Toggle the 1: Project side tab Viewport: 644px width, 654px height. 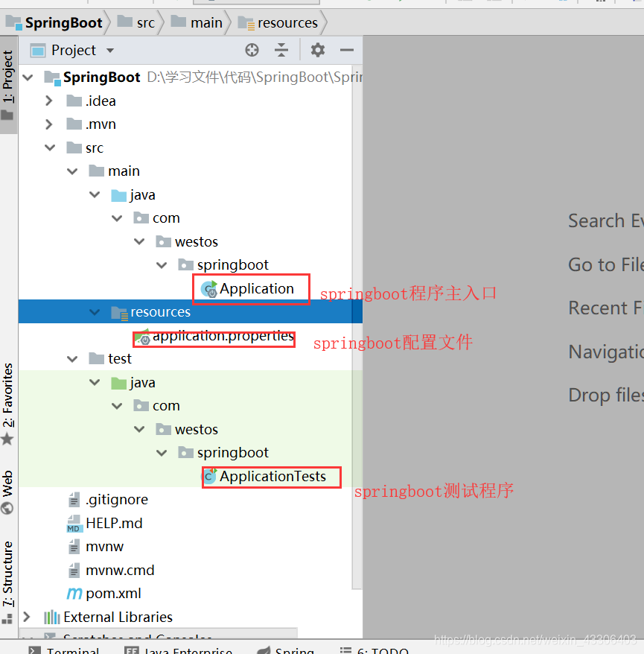[8, 85]
